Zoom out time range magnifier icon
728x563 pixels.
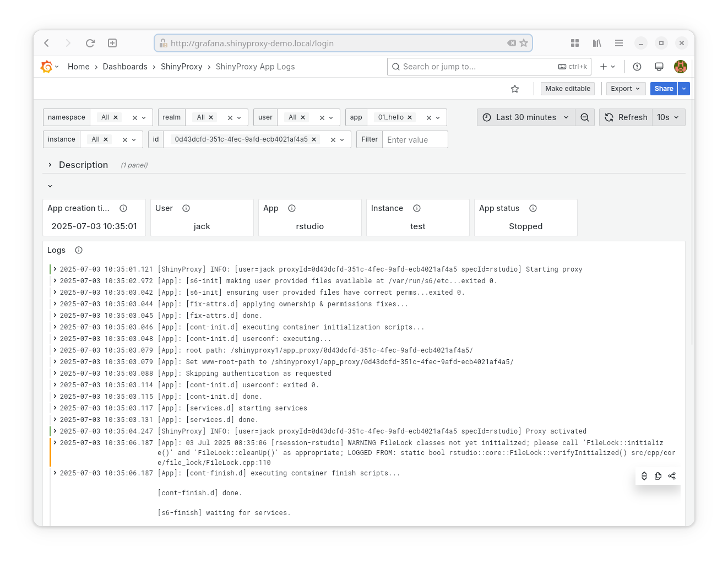pyautogui.click(x=585, y=117)
